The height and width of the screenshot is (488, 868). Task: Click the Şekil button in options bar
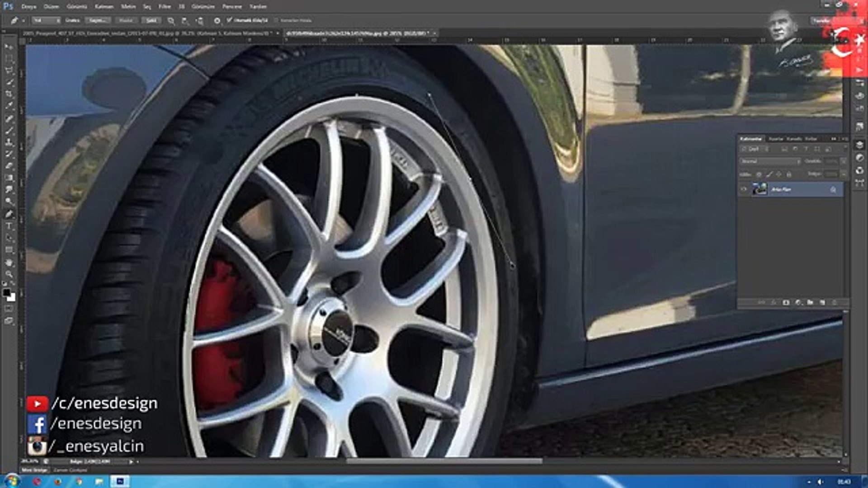point(151,20)
